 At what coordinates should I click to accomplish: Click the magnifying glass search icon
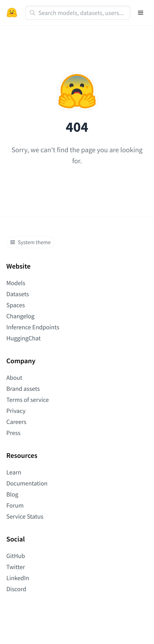click(32, 13)
